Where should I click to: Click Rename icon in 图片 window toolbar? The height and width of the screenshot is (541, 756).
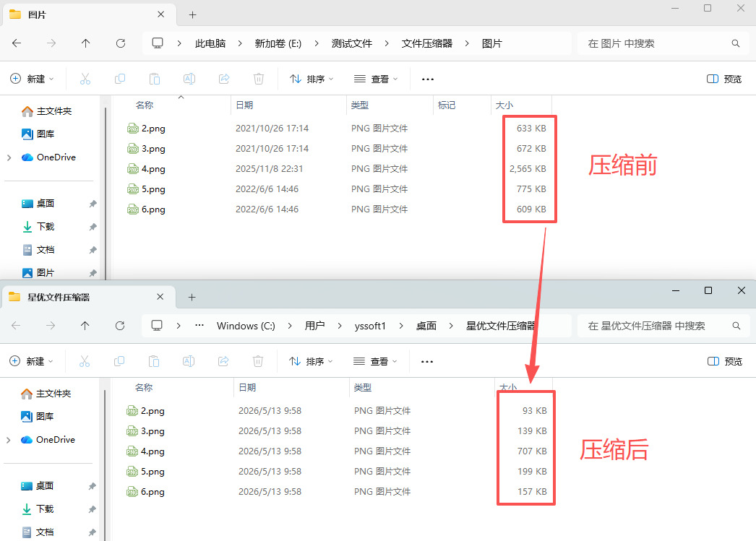189,79
